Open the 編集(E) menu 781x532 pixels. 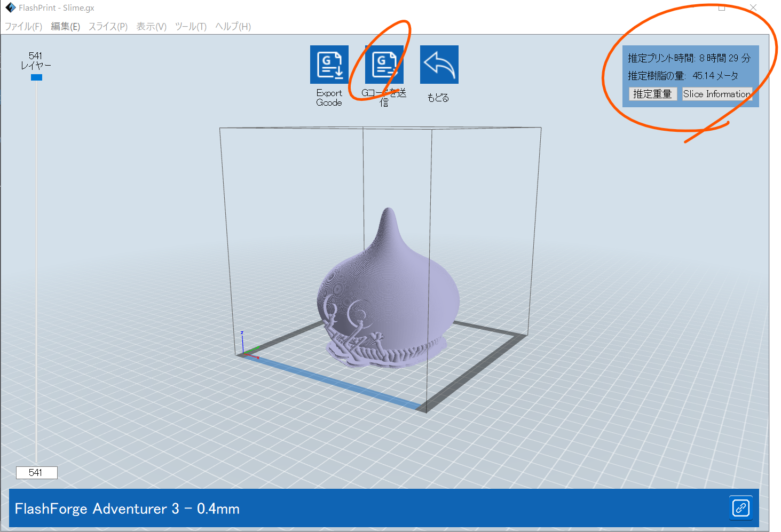point(65,26)
